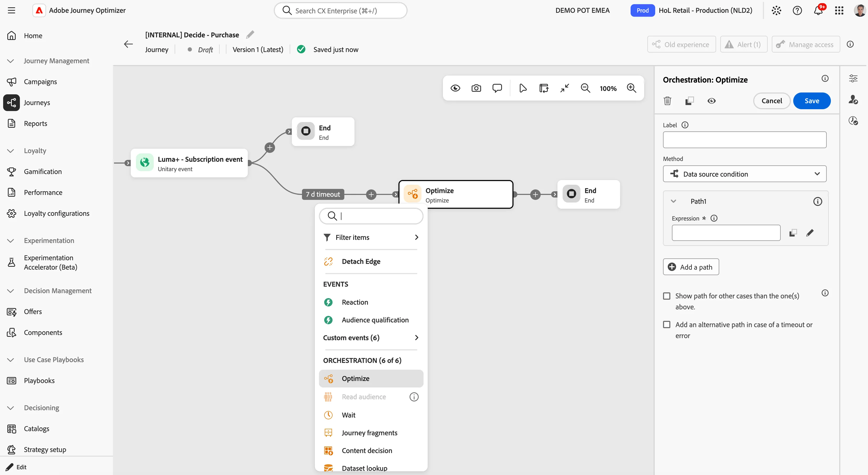The width and height of the screenshot is (868, 475).
Task: Enable alternative path on timeout or error checkbox
Action: (x=666, y=325)
